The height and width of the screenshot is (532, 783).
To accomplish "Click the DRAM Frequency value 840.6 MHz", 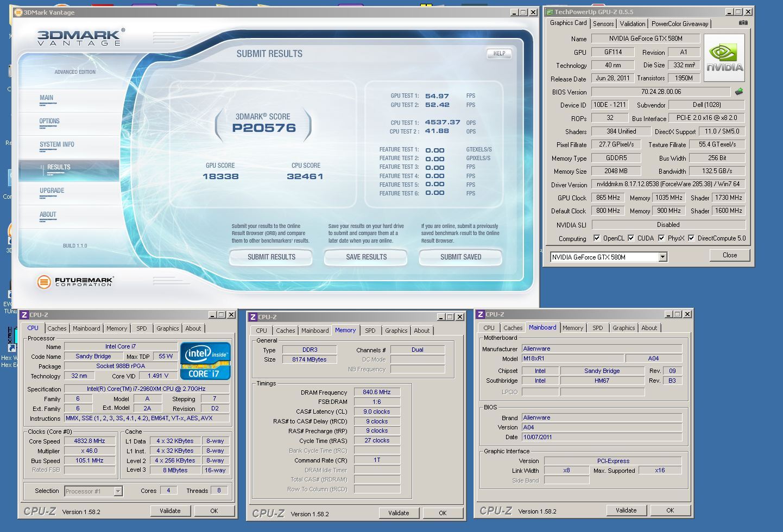I will click(x=377, y=392).
